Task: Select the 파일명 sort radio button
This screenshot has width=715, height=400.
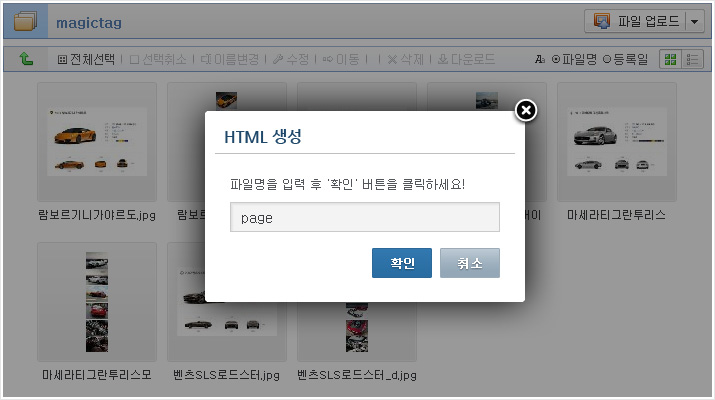Action: point(555,59)
